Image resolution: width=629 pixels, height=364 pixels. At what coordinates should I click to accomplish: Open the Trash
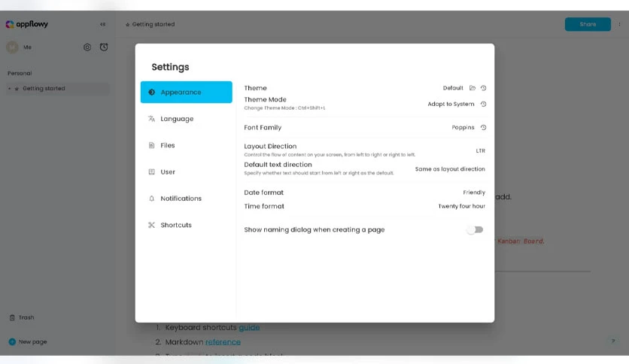coord(22,317)
